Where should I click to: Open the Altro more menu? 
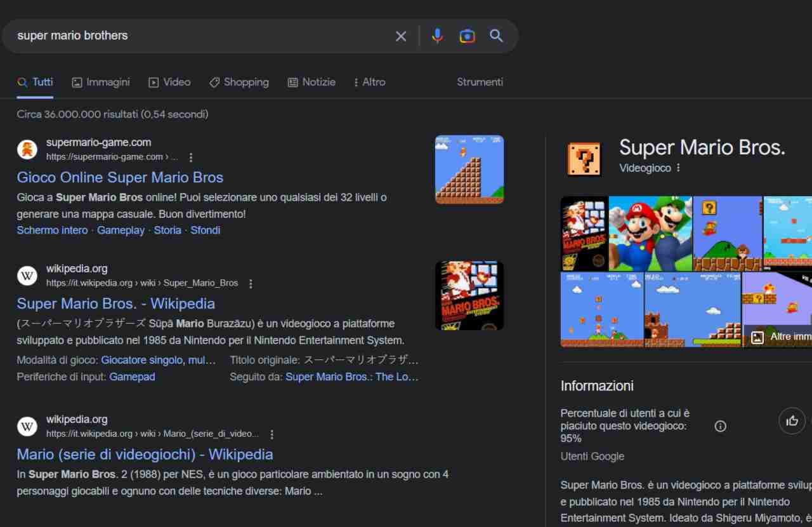click(370, 82)
